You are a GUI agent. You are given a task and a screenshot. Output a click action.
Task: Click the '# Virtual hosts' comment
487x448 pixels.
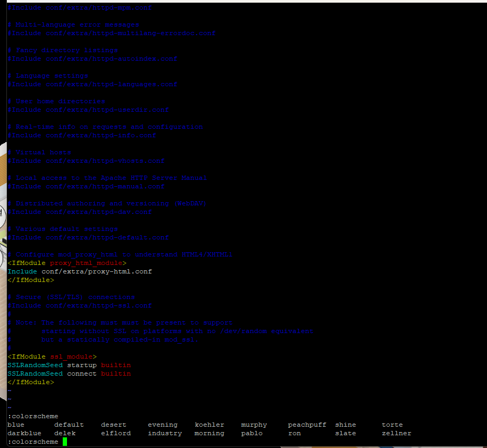click(39, 152)
